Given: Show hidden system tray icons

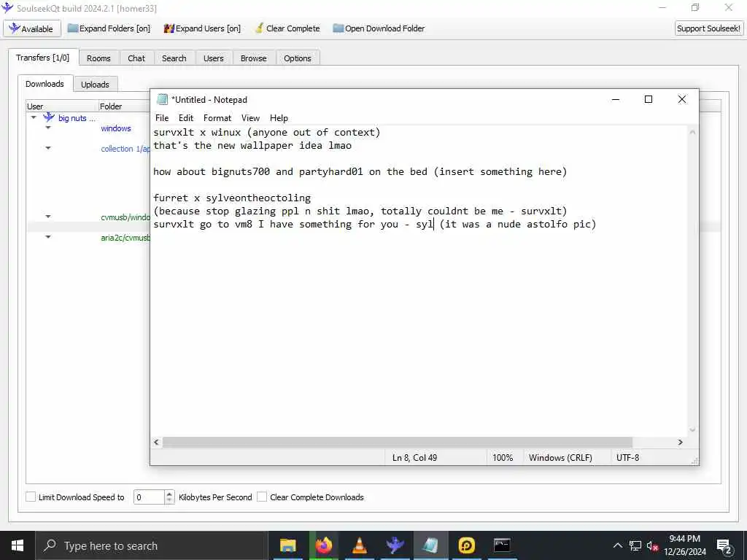Looking at the screenshot, I should tap(617, 545).
